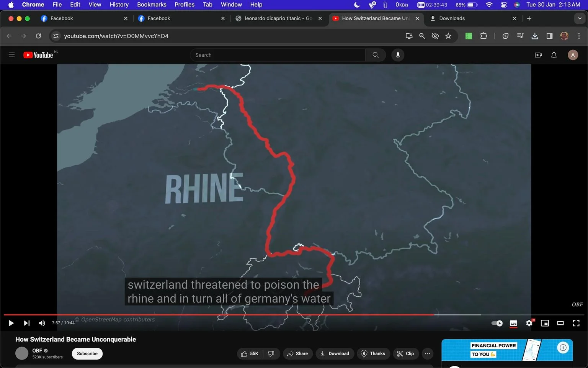Open video settings gear
The image size is (588, 368).
pos(529,323)
